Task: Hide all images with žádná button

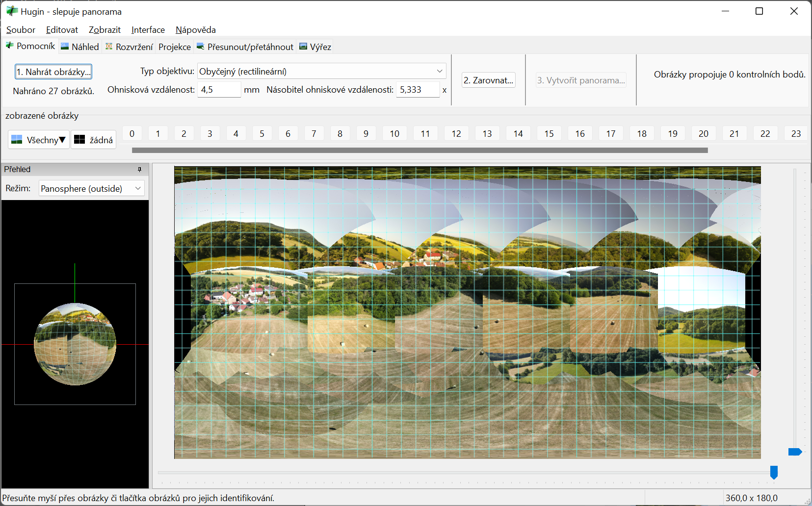Action: click(x=93, y=140)
